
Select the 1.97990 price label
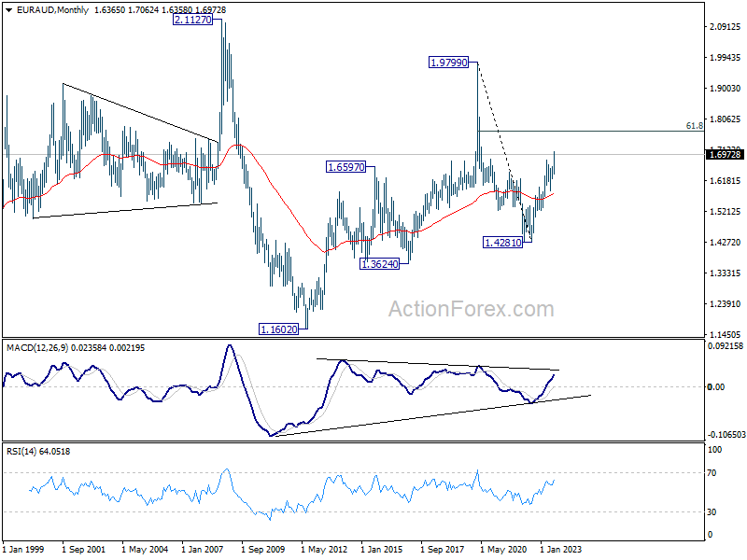click(449, 63)
